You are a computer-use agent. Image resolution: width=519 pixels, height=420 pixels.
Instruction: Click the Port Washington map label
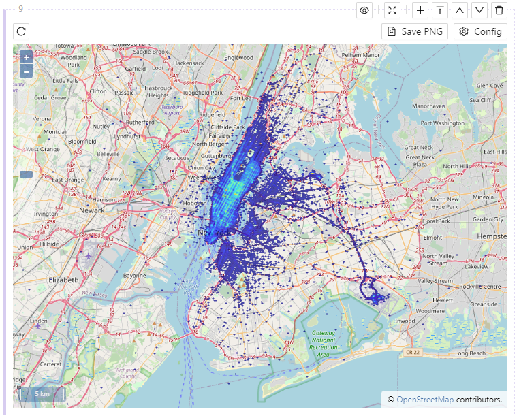(x=443, y=123)
